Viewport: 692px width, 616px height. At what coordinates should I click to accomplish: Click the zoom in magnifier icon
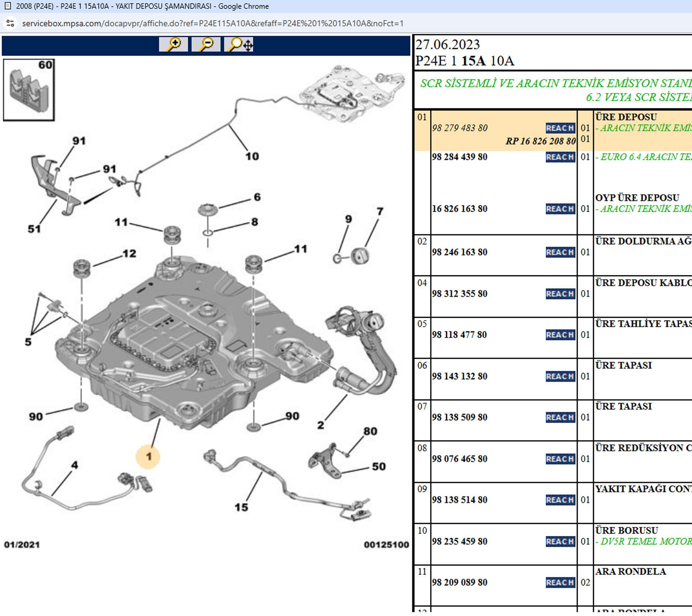pyautogui.click(x=173, y=44)
